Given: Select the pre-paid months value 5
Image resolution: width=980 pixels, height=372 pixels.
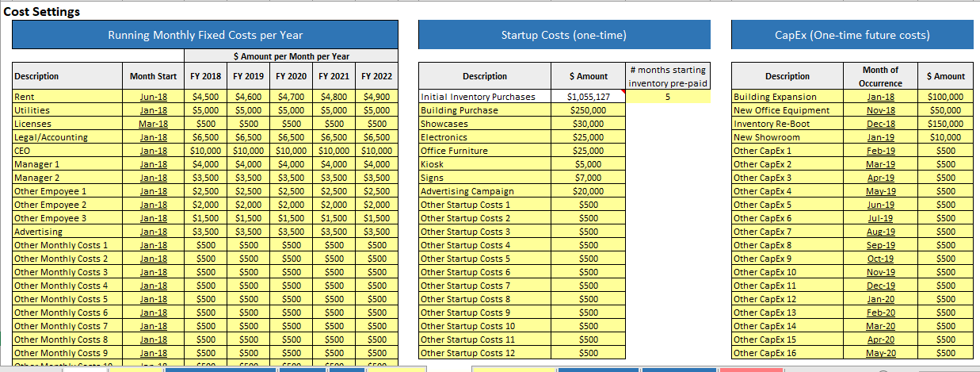Looking at the screenshot, I should tap(667, 97).
